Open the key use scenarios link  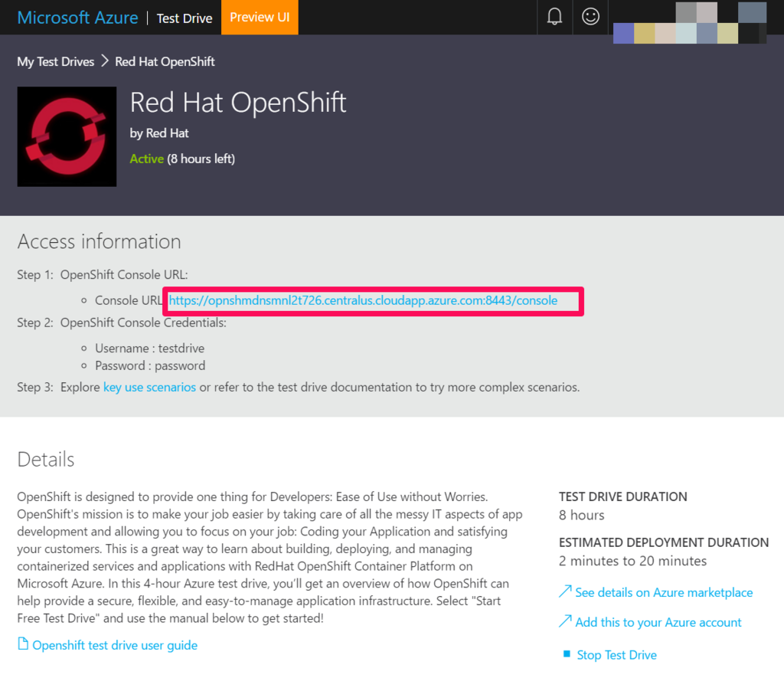[149, 388]
